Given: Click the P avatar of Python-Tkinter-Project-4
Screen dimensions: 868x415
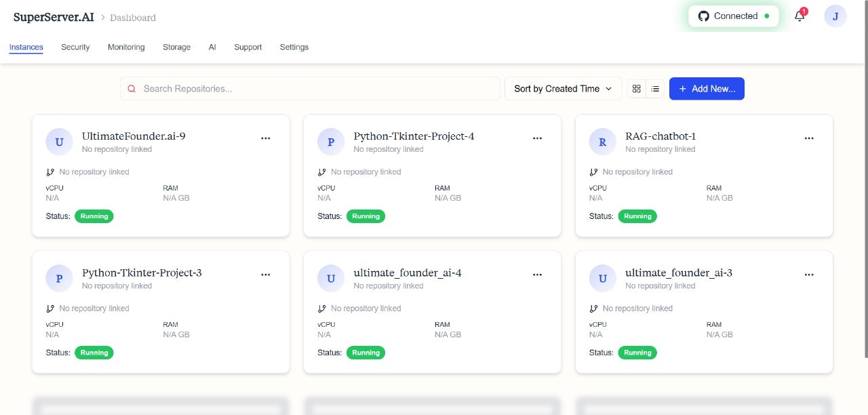Looking at the screenshot, I should tap(331, 142).
